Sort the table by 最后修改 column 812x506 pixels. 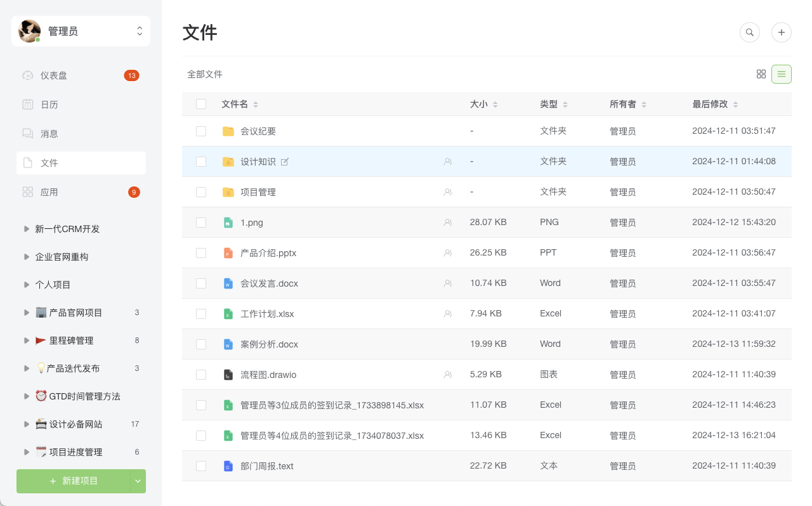(715, 104)
